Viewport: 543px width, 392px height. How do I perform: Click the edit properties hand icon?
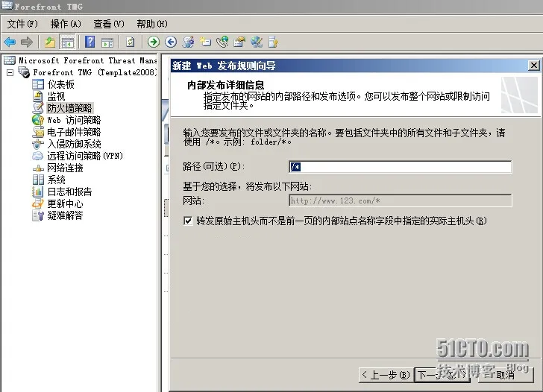(x=239, y=42)
